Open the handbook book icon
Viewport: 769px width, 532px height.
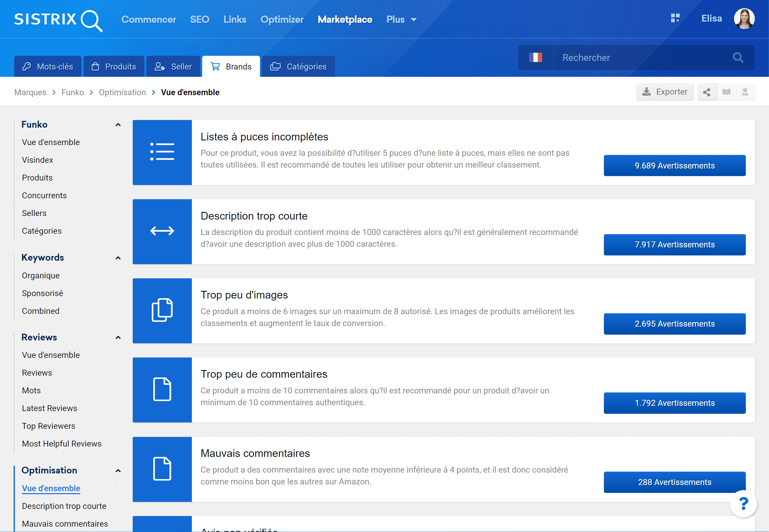coord(726,92)
